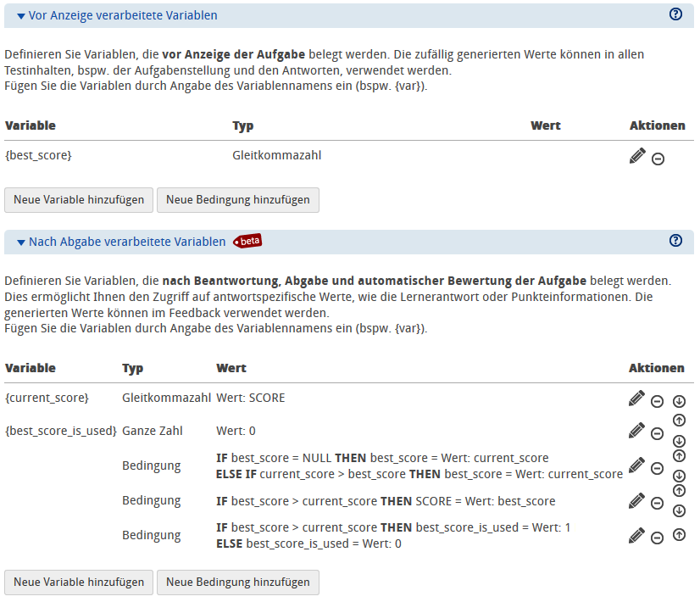Collapse 'Vor Anzeige verarbeitete Variablen' section
The image size is (700, 602).
coord(22,16)
